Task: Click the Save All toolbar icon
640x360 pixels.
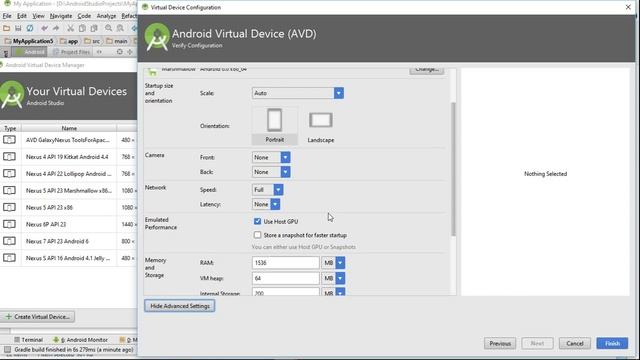Action: tap(18, 28)
